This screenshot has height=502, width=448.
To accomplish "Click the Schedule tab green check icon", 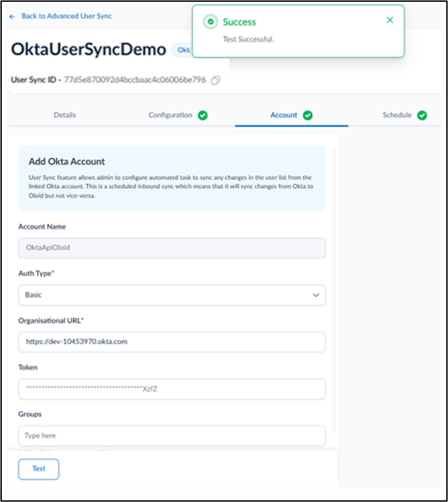I will coord(422,115).
